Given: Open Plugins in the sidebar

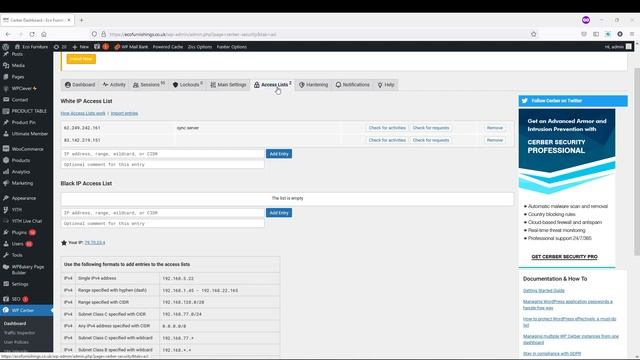Looking at the screenshot, I should click(x=19, y=232).
